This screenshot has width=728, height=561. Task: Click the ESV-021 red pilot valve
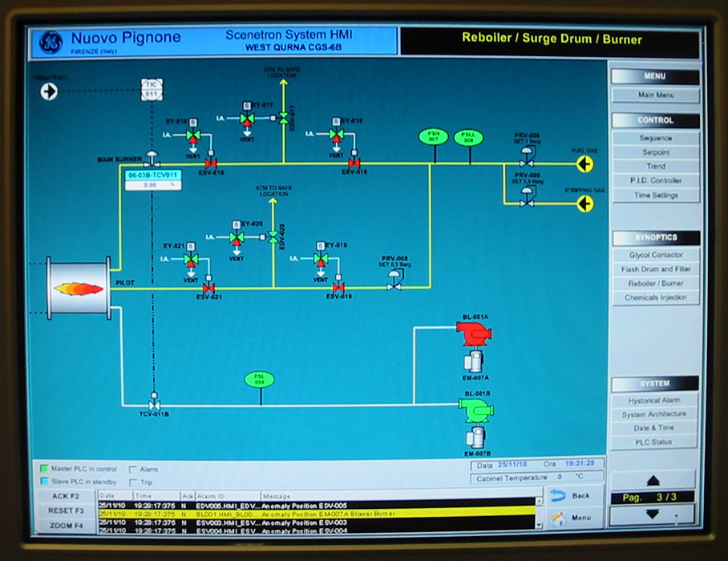click(208, 289)
